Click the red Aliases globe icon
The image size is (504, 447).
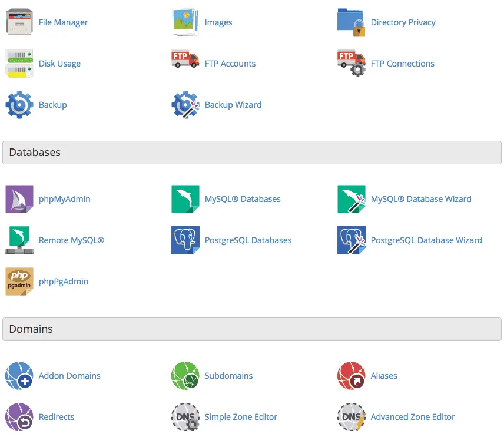point(352,376)
